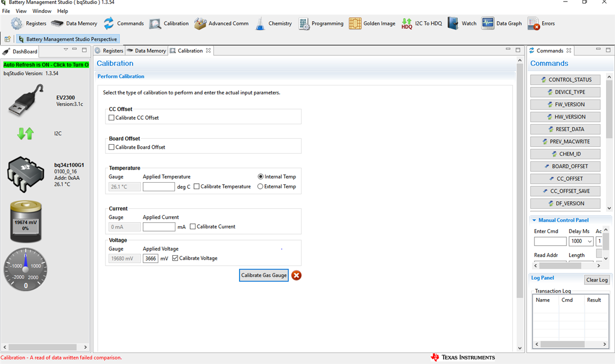Switch to the Data Memory tab
The image size is (615, 364).
(x=146, y=50)
